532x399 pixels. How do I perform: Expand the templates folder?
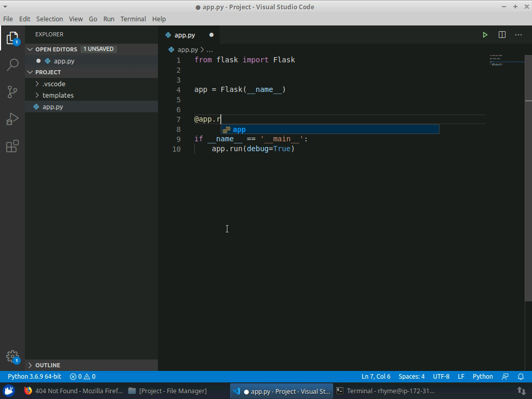(58, 95)
